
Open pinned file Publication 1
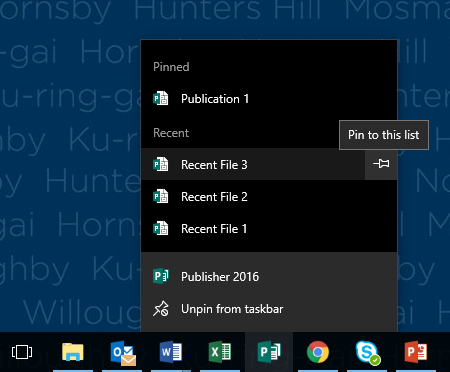click(x=269, y=99)
